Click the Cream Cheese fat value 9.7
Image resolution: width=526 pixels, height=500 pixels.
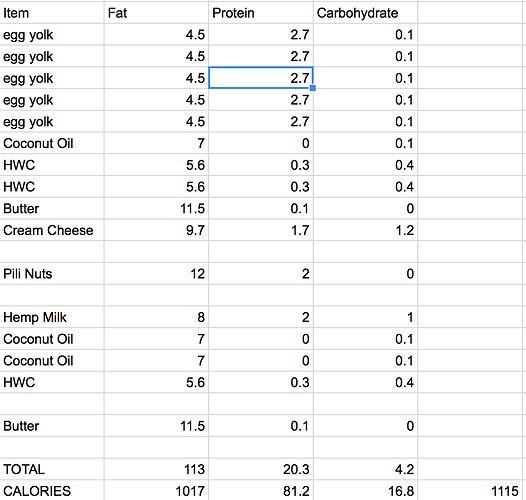tap(156, 230)
